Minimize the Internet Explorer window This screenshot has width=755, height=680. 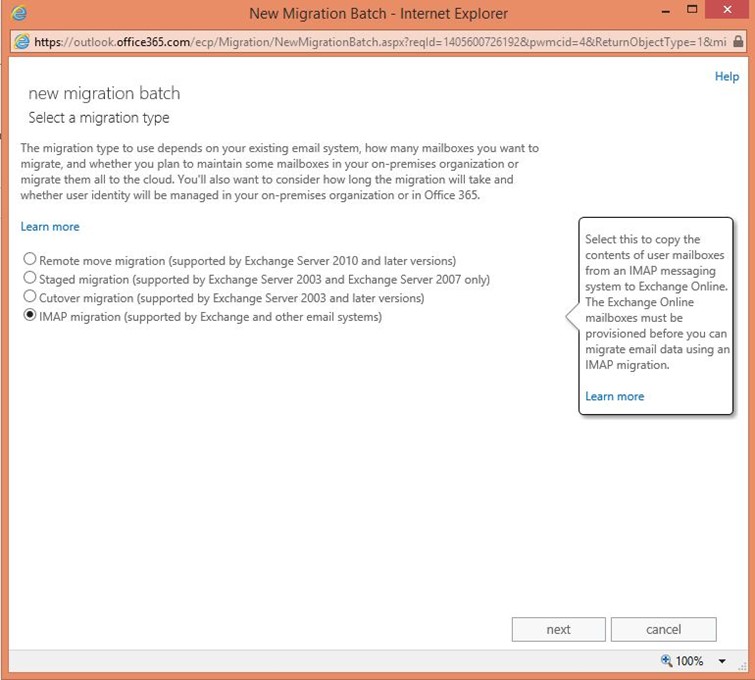point(666,11)
